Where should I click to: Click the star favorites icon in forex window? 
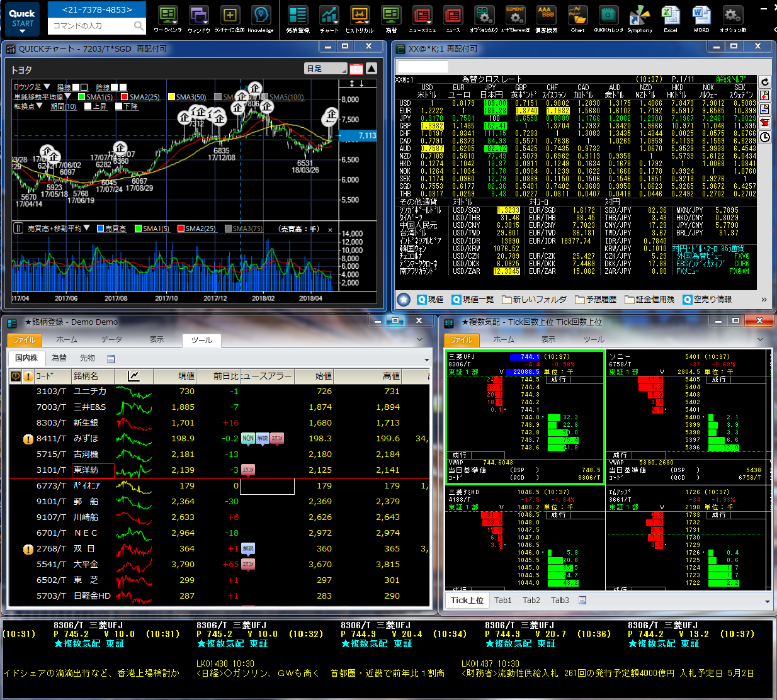(404, 300)
